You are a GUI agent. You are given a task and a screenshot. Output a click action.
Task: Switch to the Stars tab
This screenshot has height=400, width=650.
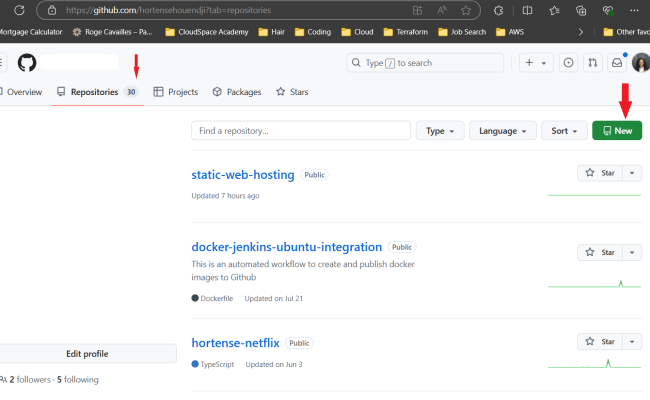click(292, 92)
